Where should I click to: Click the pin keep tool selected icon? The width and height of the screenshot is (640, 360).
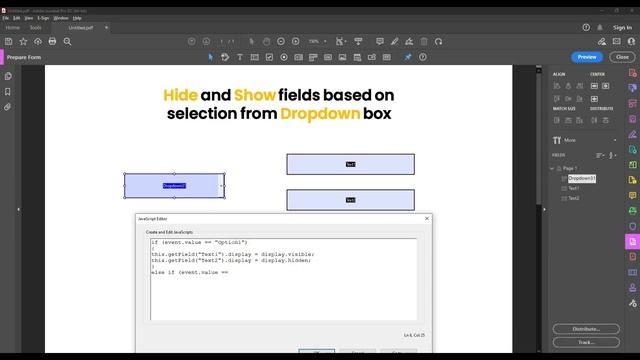coord(408,57)
